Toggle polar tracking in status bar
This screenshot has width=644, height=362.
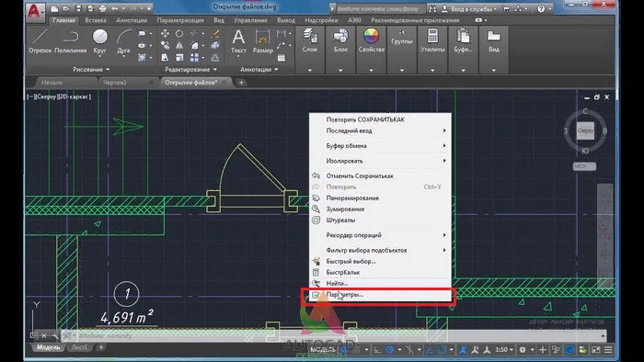389,350
